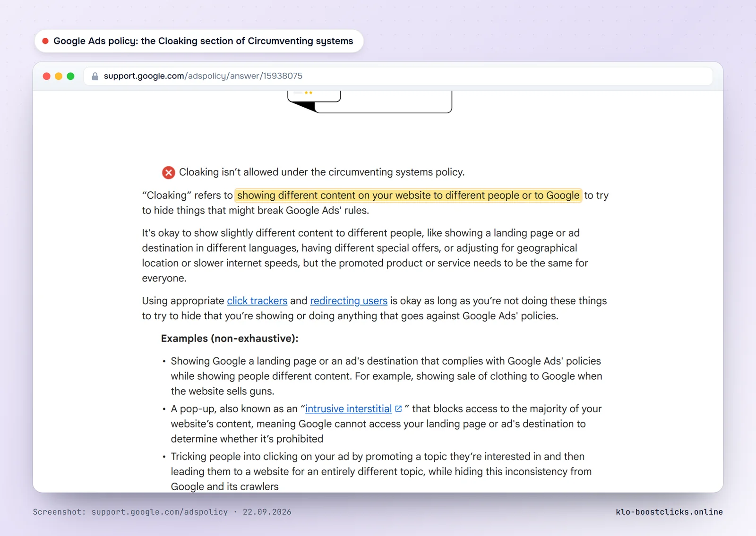Open the click trackers link
This screenshot has width=756, height=536.
tap(257, 301)
